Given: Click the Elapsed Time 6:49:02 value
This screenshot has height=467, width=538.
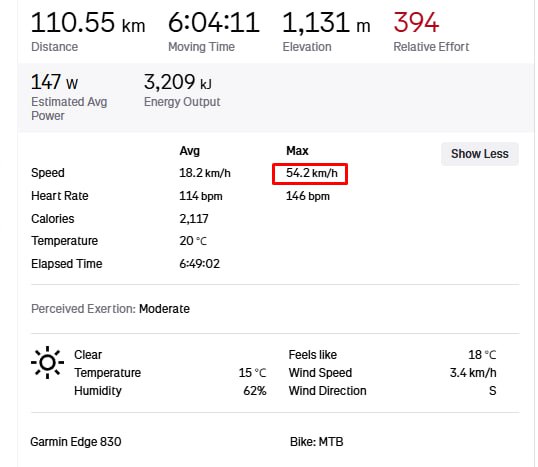Looking at the screenshot, I should tap(199, 264).
